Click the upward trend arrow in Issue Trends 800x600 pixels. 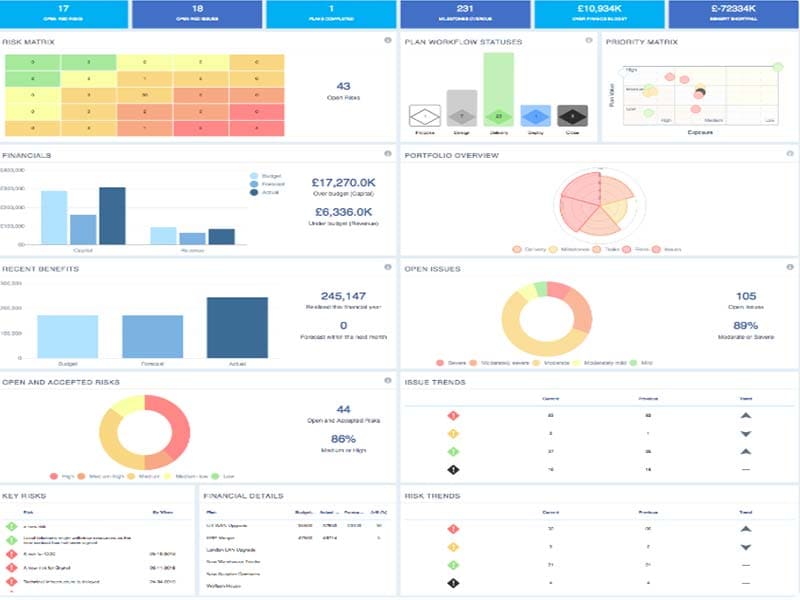pos(745,414)
